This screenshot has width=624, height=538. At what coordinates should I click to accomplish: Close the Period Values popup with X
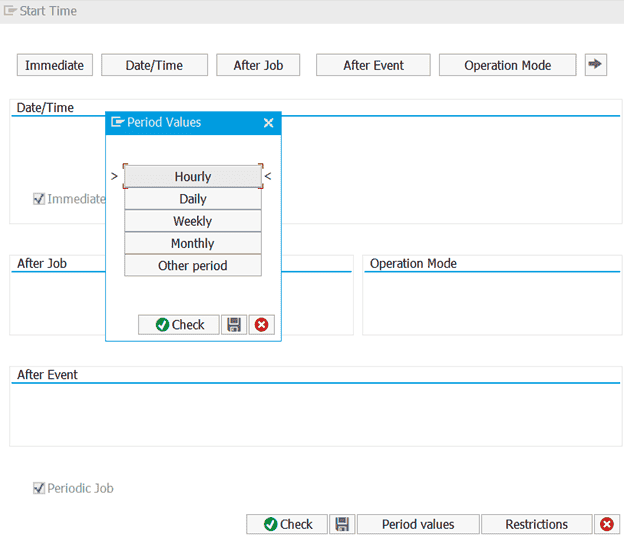coord(268,123)
